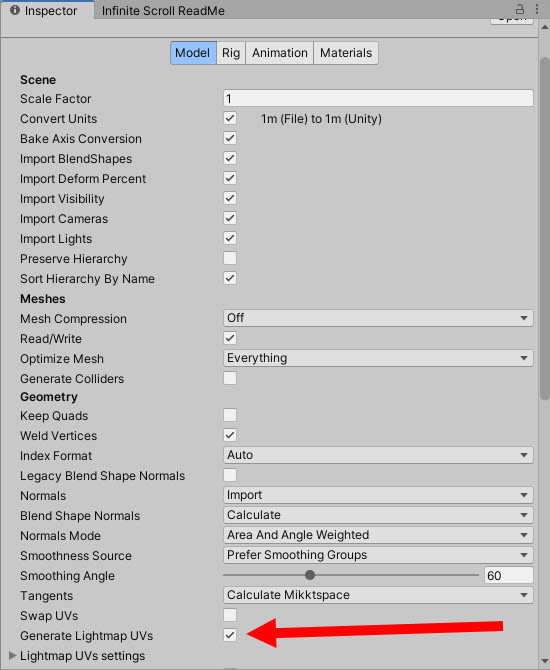Open Smoothness Source dropdown
The image size is (550, 670).
pos(378,555)
